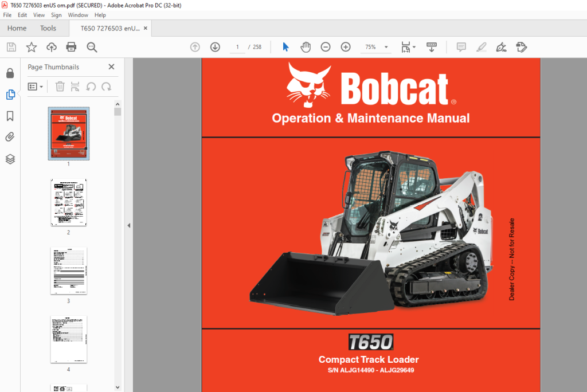
Task: Select the Highlight text tool
Action: (x=482, y=47)
